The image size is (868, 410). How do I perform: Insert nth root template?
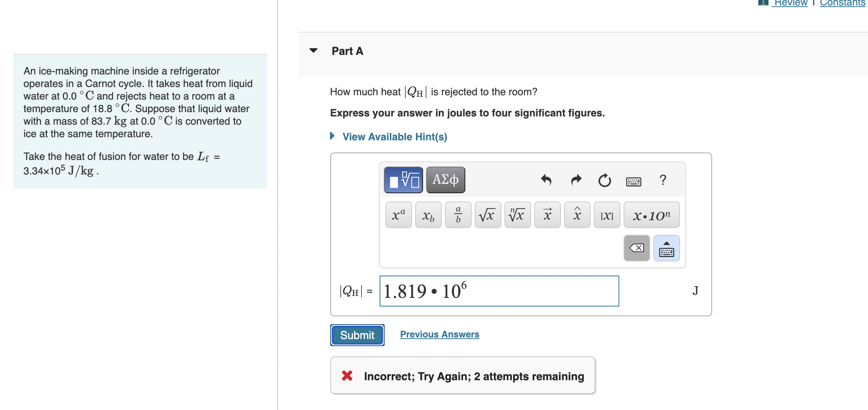[517, 215]
